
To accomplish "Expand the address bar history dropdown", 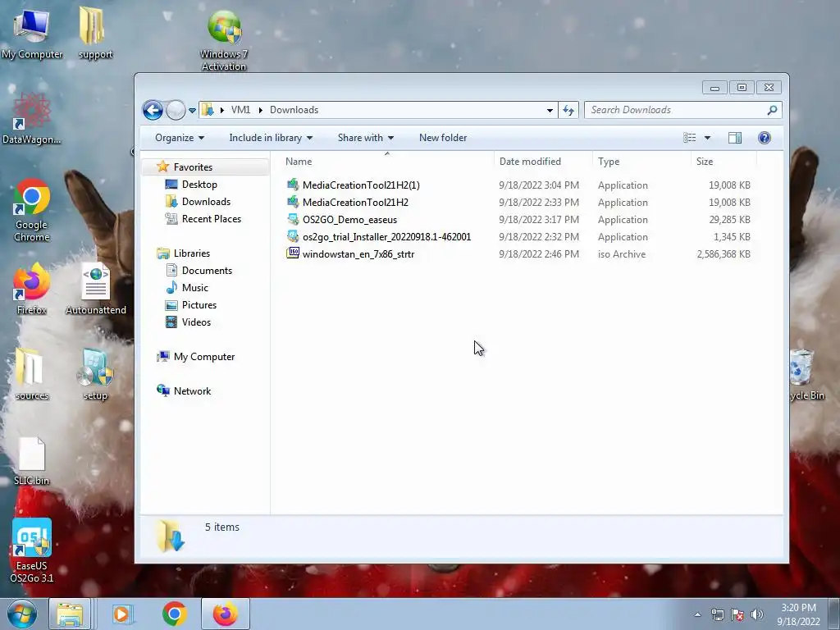I will coord(550,111).
